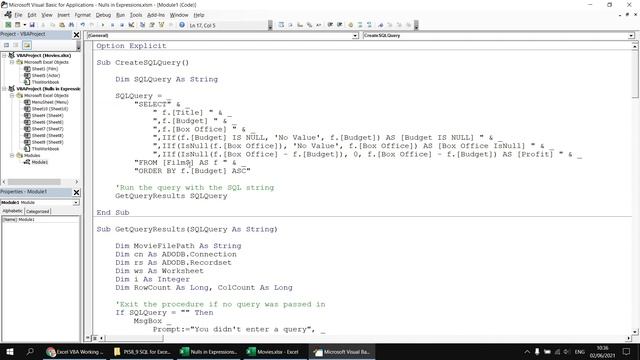Switch to Nulls in Expressions Excel taskbar window
This screenshot has width=640, height=360.
pyautogui.click(x=209, y=352)
